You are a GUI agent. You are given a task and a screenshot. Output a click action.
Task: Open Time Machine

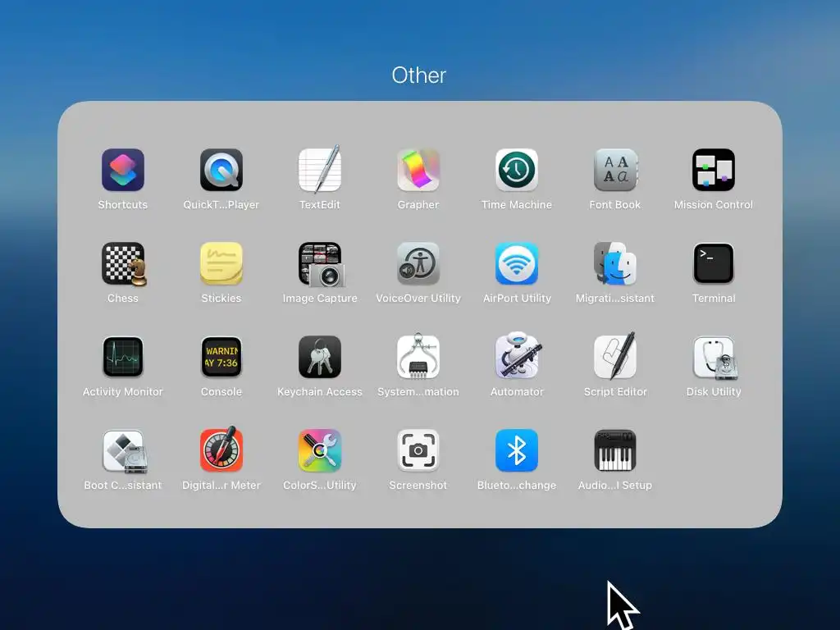point(517,170)
